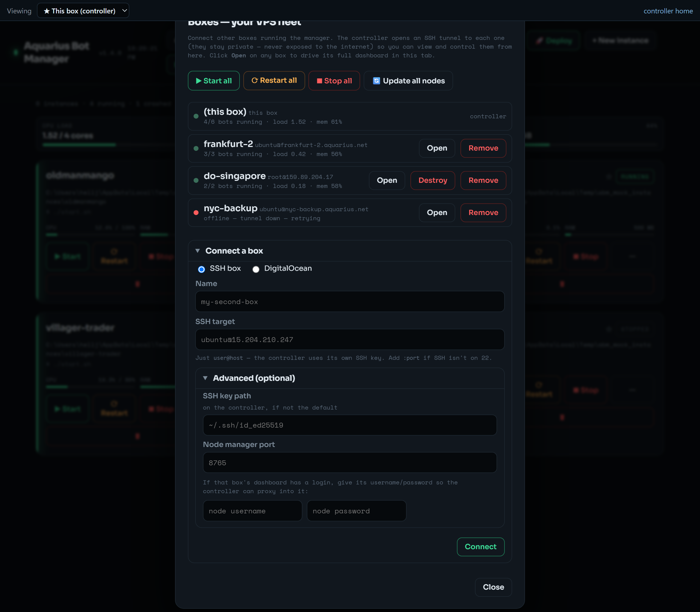The height and width of the screenshot is (612, 700).
Task: Focus the node password field
Action: 357,511
